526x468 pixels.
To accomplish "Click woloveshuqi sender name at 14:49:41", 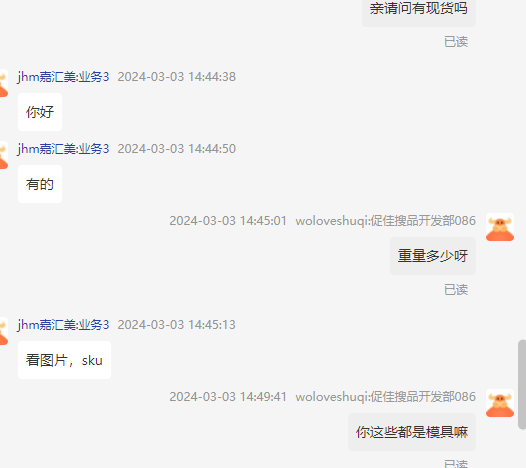I will pyautogui.click(x=385, y=397).
